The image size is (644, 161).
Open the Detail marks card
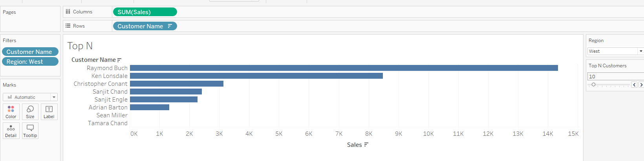point(11,131)
